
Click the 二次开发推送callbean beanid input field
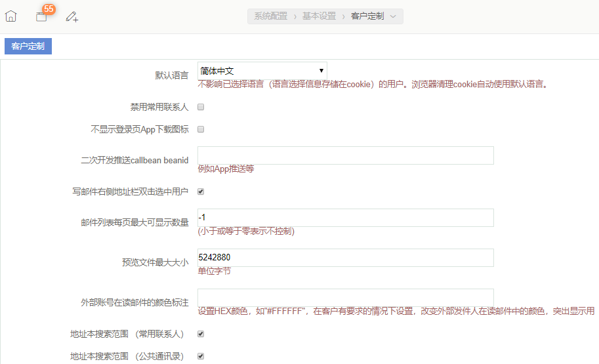point(345,155)
